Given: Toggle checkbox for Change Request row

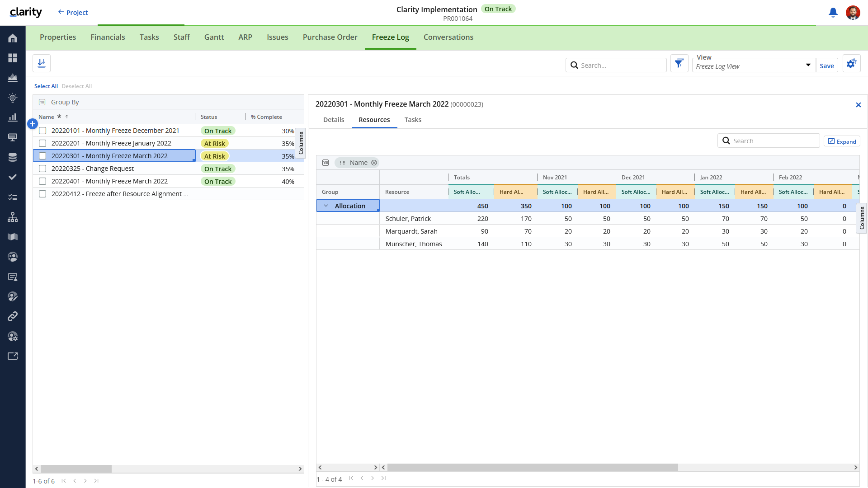Looking at the screenshot, I should click(x=42, y=169).
